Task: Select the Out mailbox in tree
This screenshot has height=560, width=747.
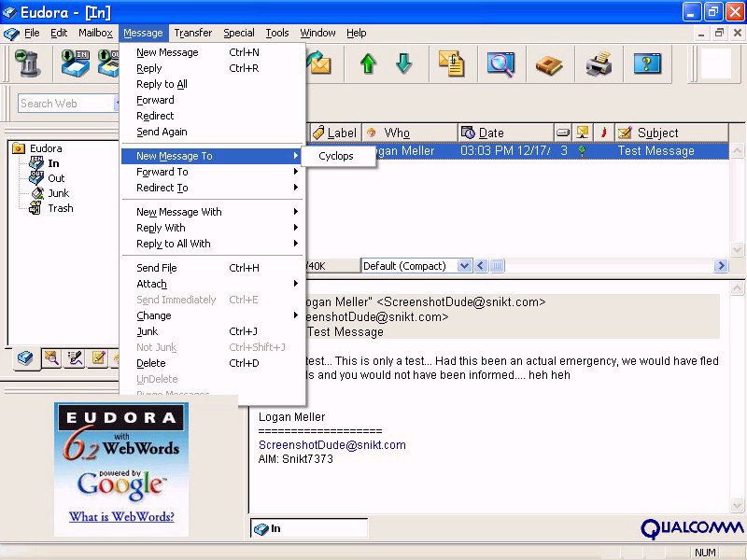Action: coord(56,178)
